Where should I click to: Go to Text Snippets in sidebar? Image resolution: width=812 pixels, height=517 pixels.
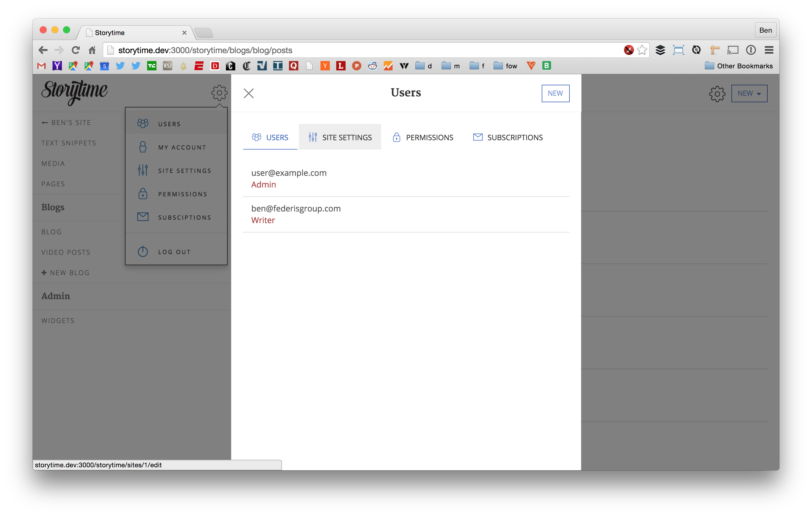pos(69,143)
